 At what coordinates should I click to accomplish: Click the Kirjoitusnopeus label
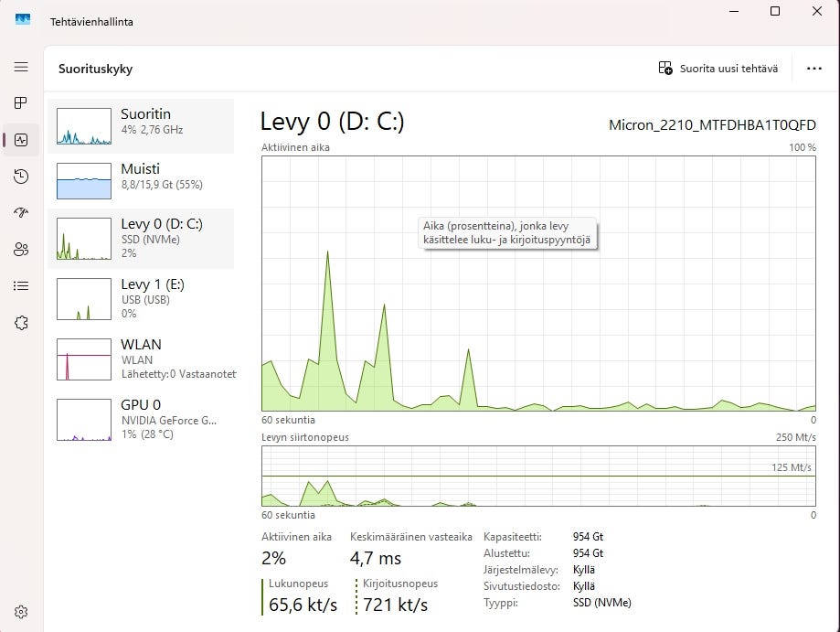(400, 584)
